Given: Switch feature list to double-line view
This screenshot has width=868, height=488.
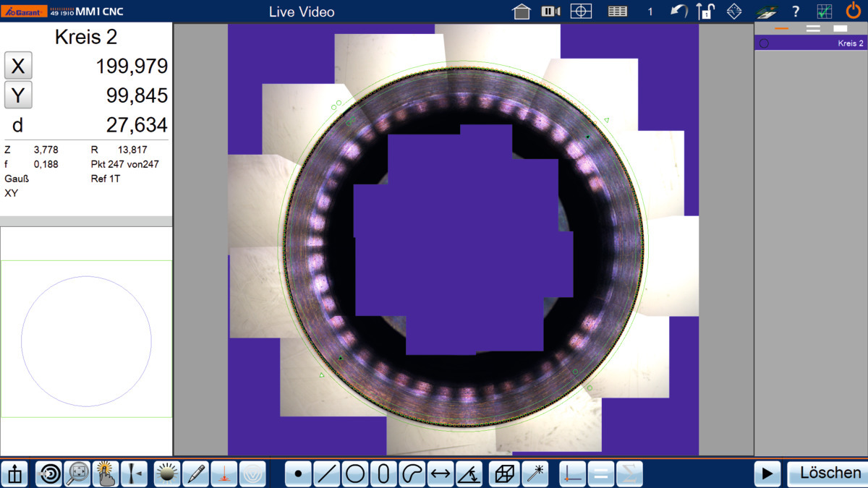Looking at the screenshot, I should 813,29.
